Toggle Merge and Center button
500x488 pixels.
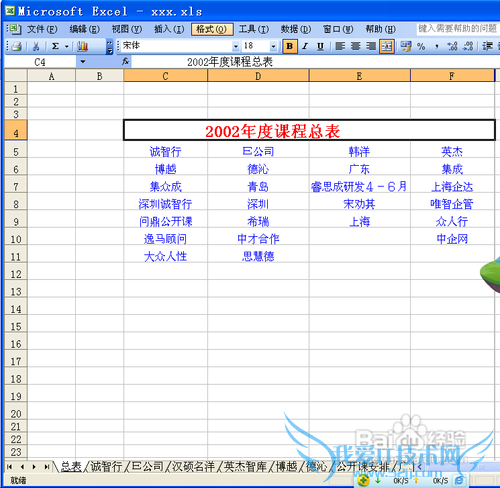click(x=387, y=46)
